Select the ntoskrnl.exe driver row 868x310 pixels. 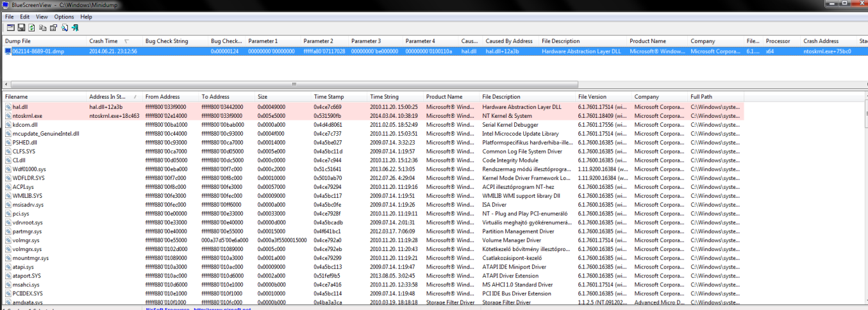373,116
